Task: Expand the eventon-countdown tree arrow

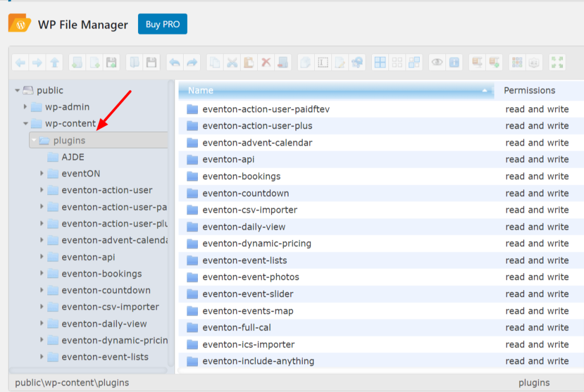Action: 42,290
